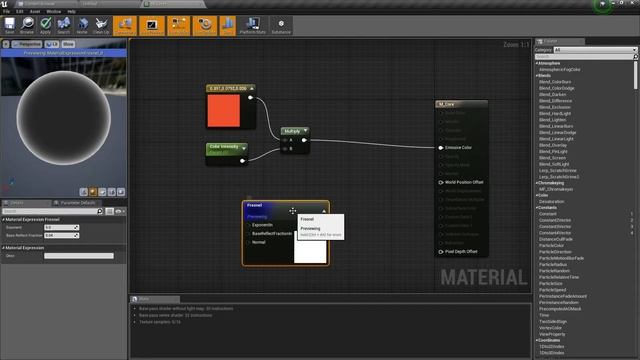
Task: Click the Fresnel Normal input pin
Action: (249, 242)
